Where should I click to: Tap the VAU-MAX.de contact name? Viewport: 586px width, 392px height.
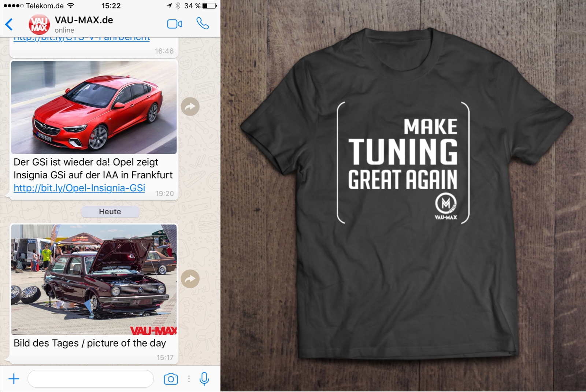pyautogui.click(x=84, y=20)
